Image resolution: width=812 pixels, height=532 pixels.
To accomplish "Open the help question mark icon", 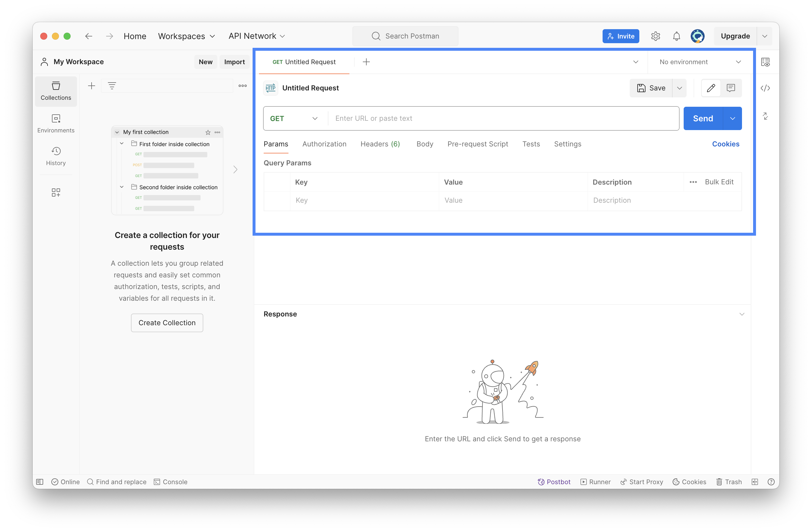I will pos(771,482).
